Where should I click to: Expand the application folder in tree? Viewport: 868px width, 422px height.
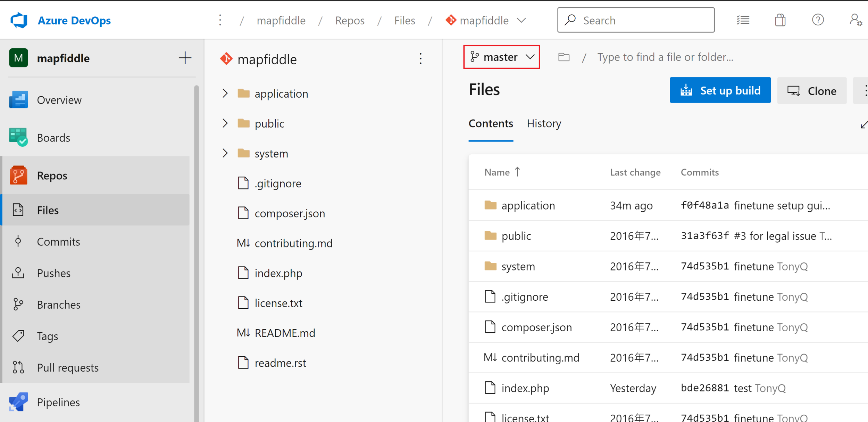click(x=225, y=94)
